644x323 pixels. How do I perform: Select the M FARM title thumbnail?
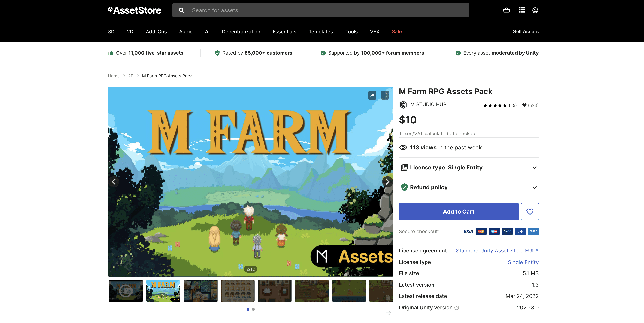tap(163, 291)
